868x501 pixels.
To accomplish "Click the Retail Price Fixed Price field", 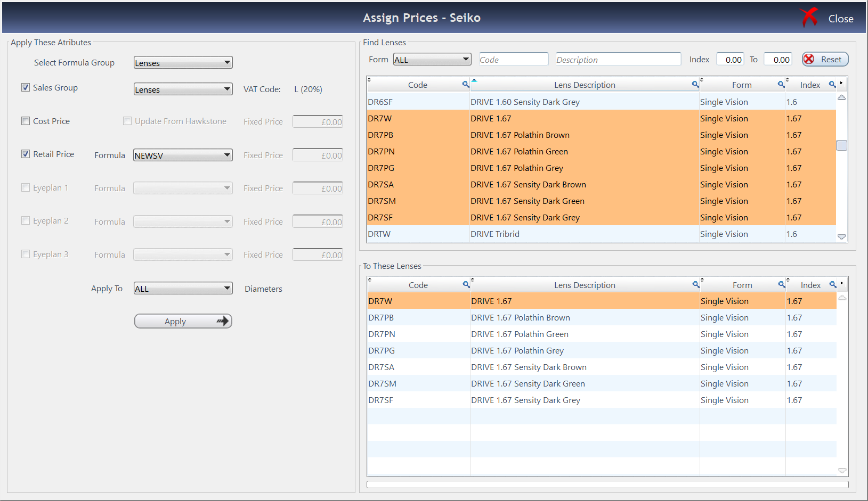I will pyautogui.click(x=318, y=155).
